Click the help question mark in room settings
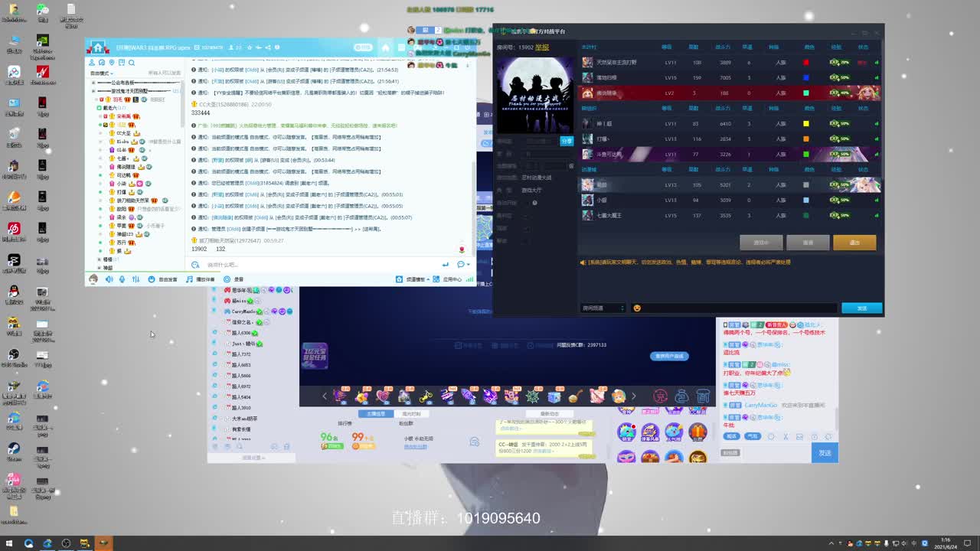 534,203
